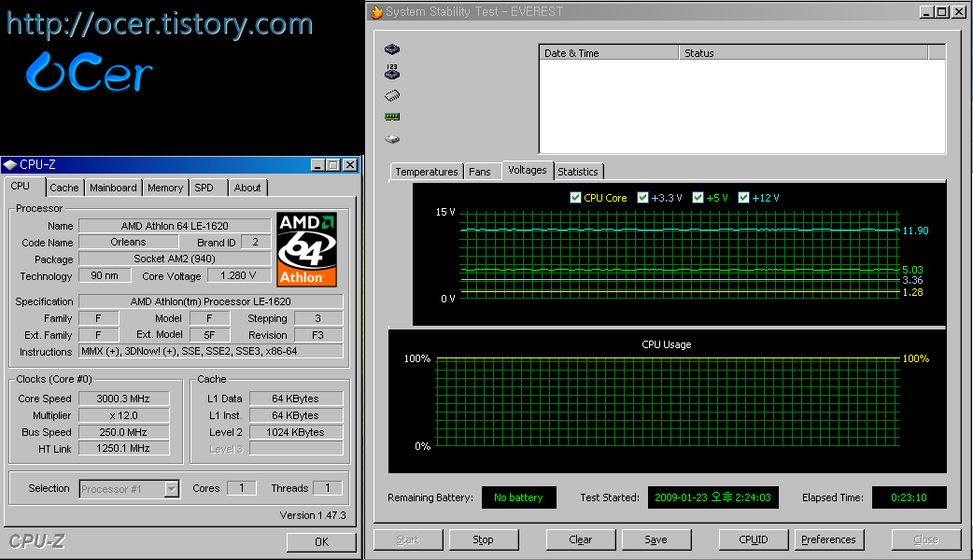Click the green memory module stress icon
The image size is (973, 560).
392,117
